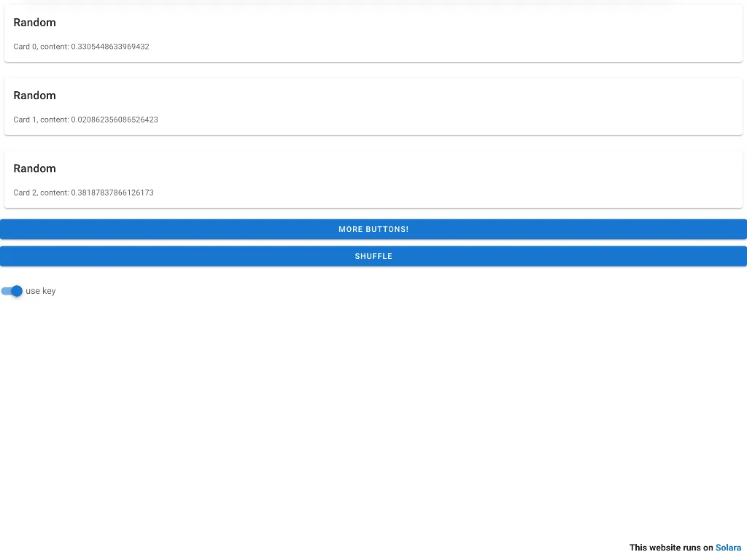The height and width of the screenshot is (560, 747).
Task: Click the Random title of Card 0
Action: point(34,23)
